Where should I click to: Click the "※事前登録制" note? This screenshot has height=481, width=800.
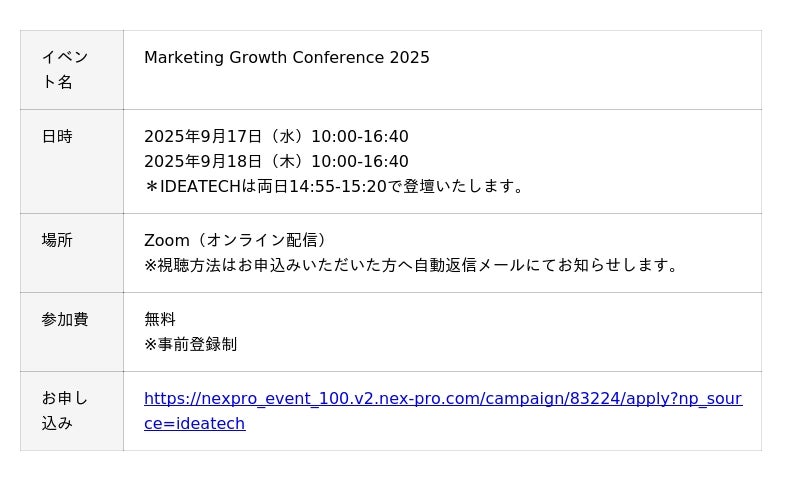[190, 345]
